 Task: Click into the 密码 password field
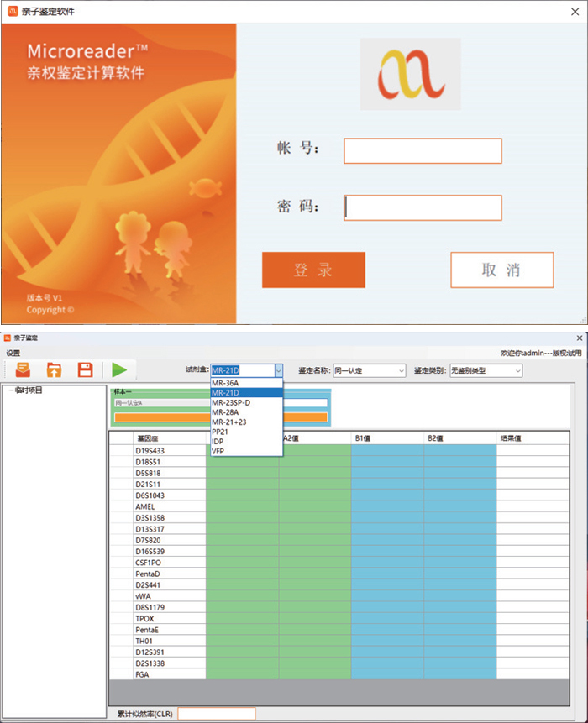423,207
